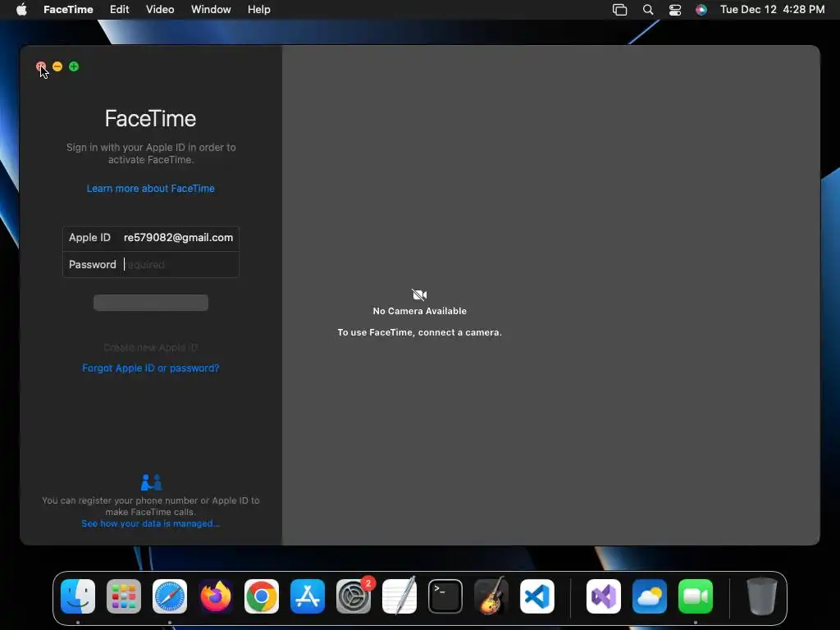The height and width of the screenshot is (630, 840).
Task: Open the Apple menu
Action: tap(21, 10)
